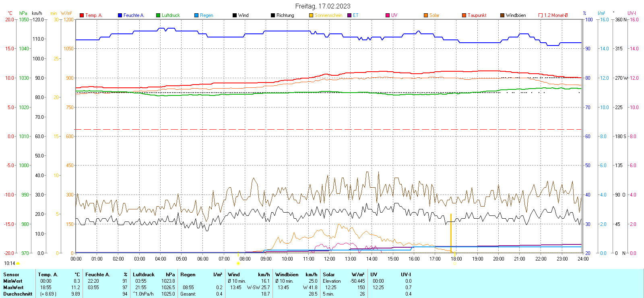Screen dimensions: 644x298
Task: Click the purple ET legend square
Action: click(349, 15)
